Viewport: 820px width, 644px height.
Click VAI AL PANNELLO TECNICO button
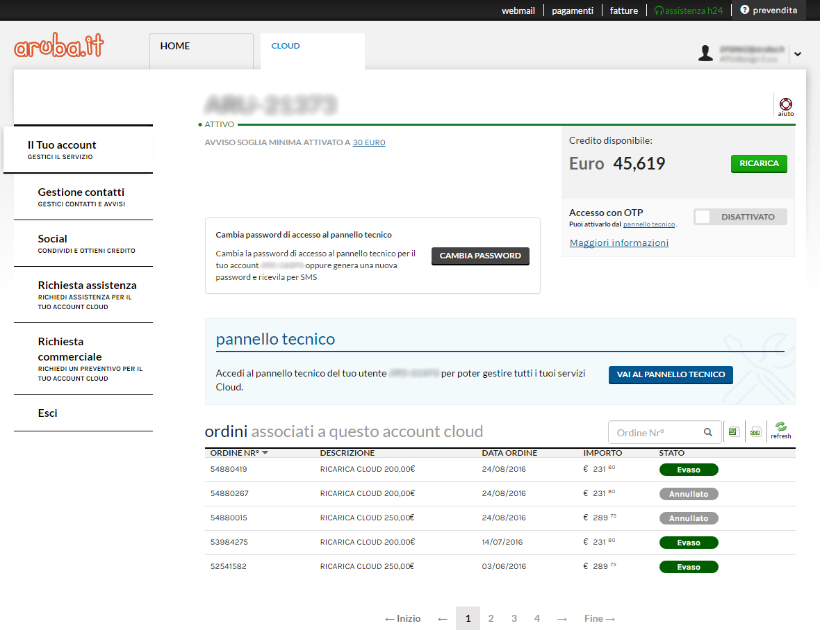point(671,374)
